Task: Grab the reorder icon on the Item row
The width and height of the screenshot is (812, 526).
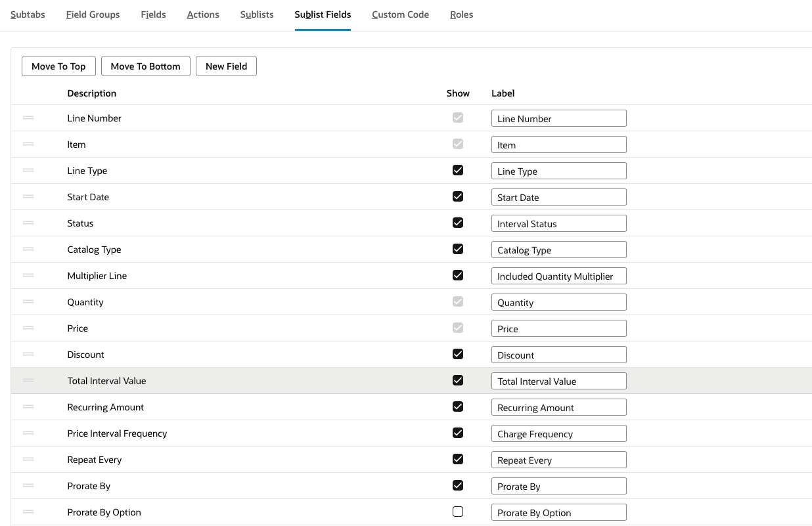Action: point(28,144)
